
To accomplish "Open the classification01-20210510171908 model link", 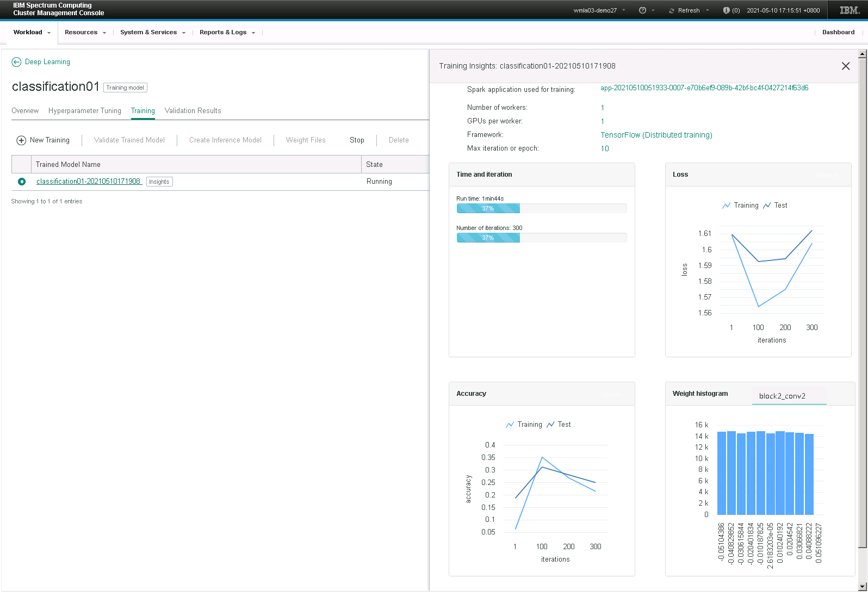I will [89, 182].
